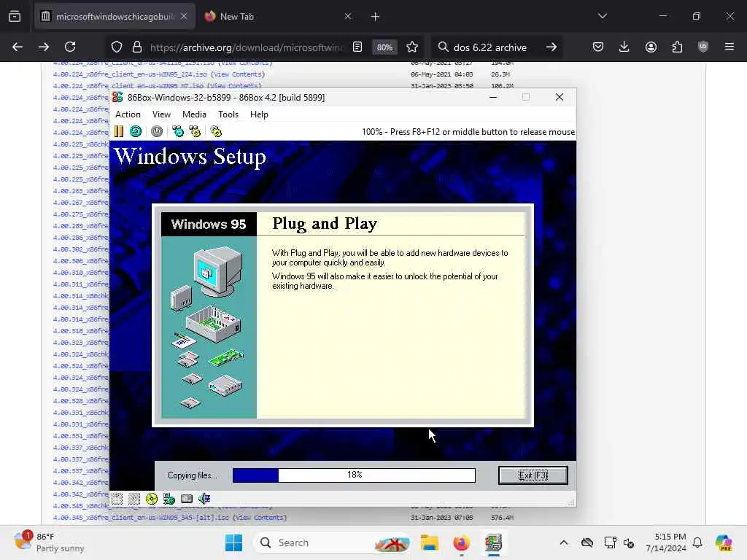Open the notifications bell
The height and width of the screenshot is (560, 747).
coord(697,542)
